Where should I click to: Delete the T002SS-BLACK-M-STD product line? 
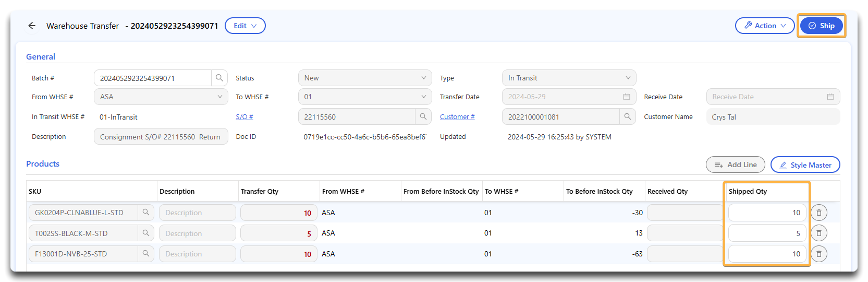(818, 233)
